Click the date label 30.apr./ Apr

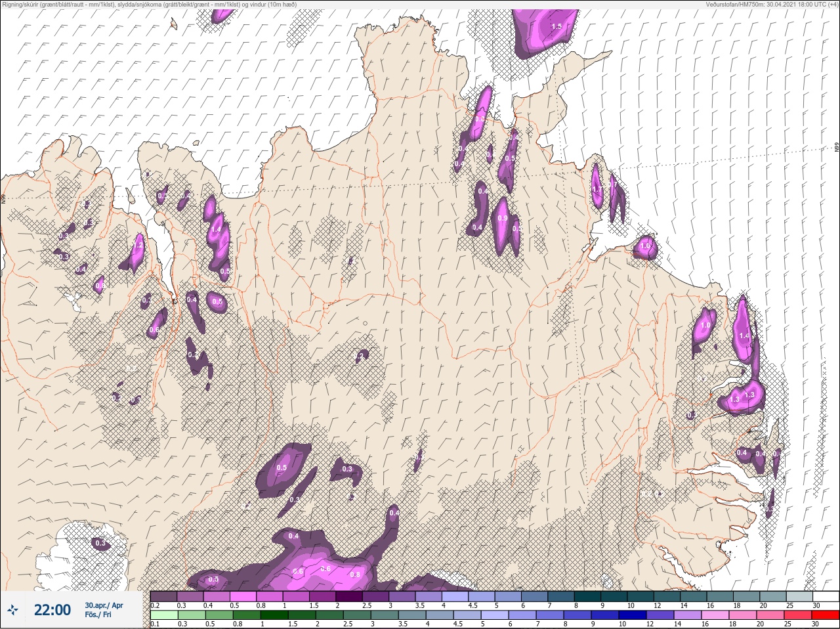(x=104, y=605)
